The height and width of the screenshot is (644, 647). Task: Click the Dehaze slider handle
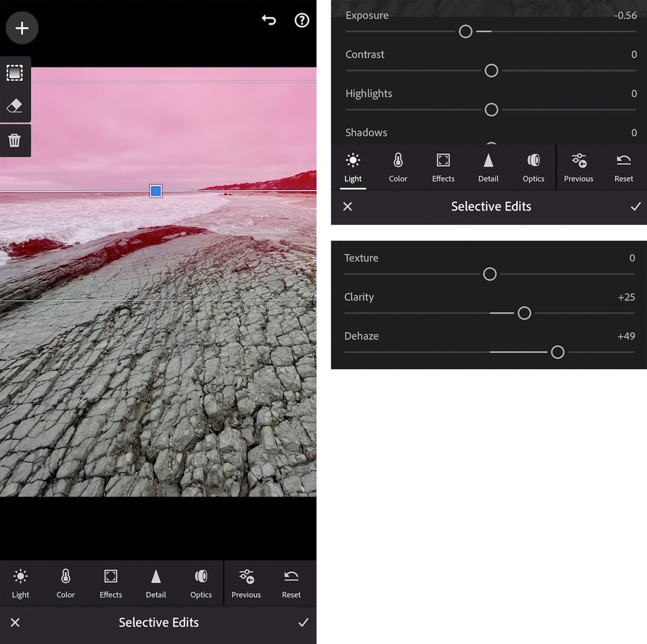pyautogui.click(x=558, y=352)
